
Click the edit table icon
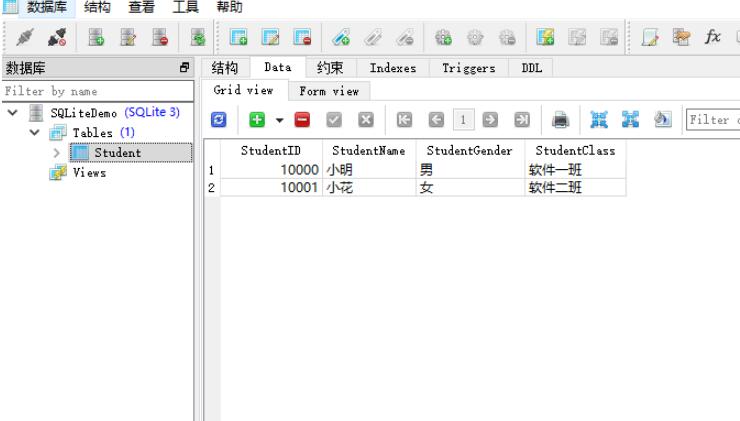270,37
